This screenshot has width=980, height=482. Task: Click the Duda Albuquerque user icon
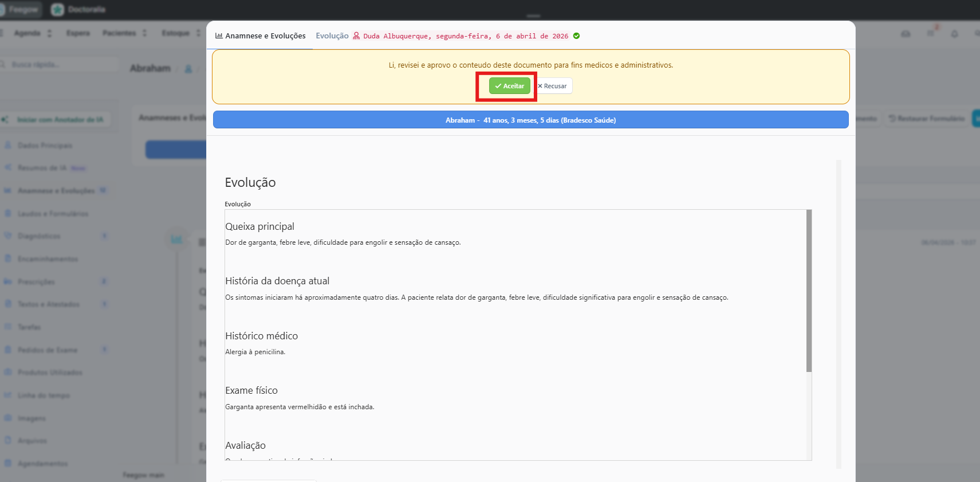[356, 36]
